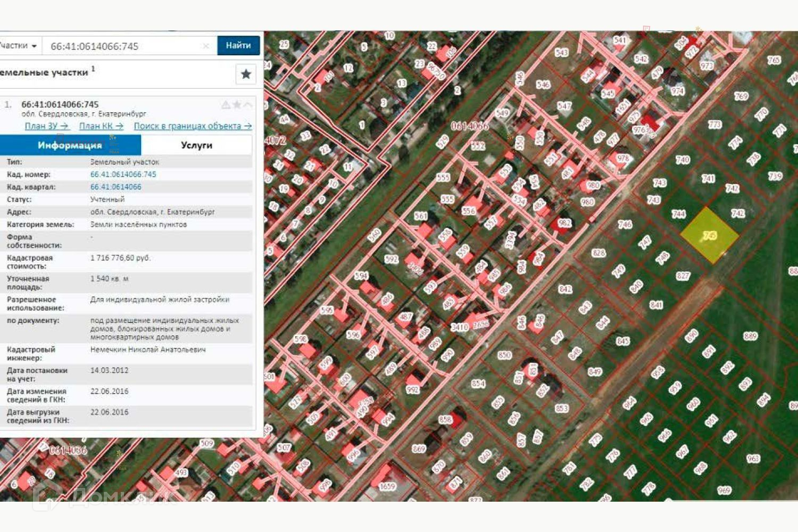
Task: Select the area value 1 540 кв. м
Action: 109,279
